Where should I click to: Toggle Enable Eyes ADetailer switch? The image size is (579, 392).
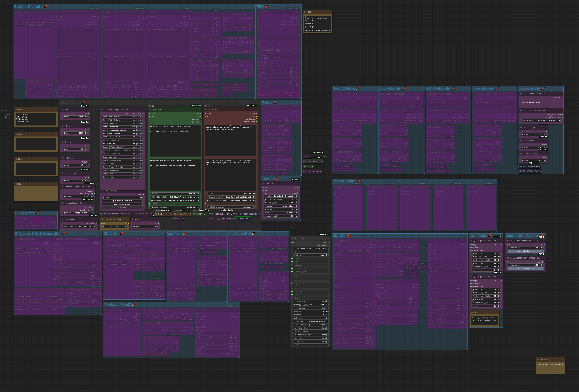136,134
